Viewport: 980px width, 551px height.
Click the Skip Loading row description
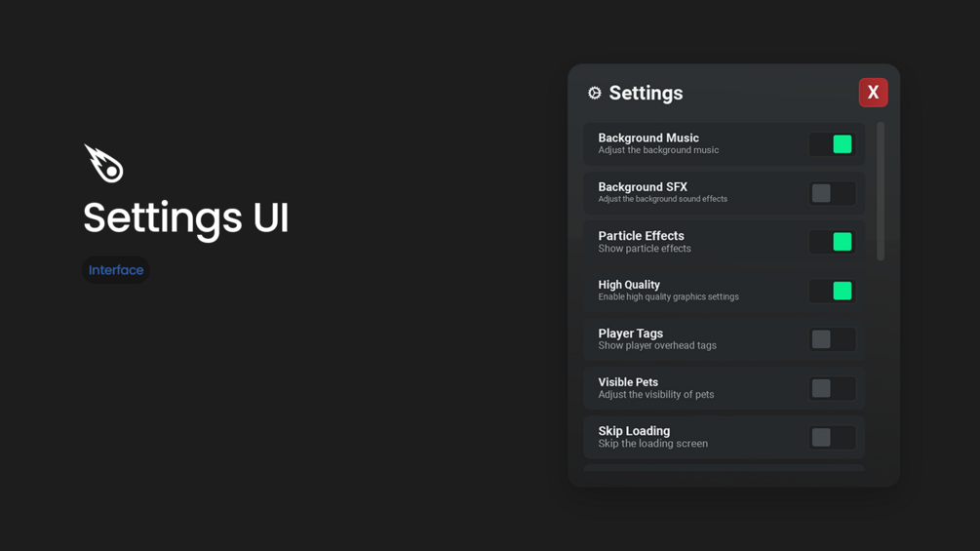point(652,444)
